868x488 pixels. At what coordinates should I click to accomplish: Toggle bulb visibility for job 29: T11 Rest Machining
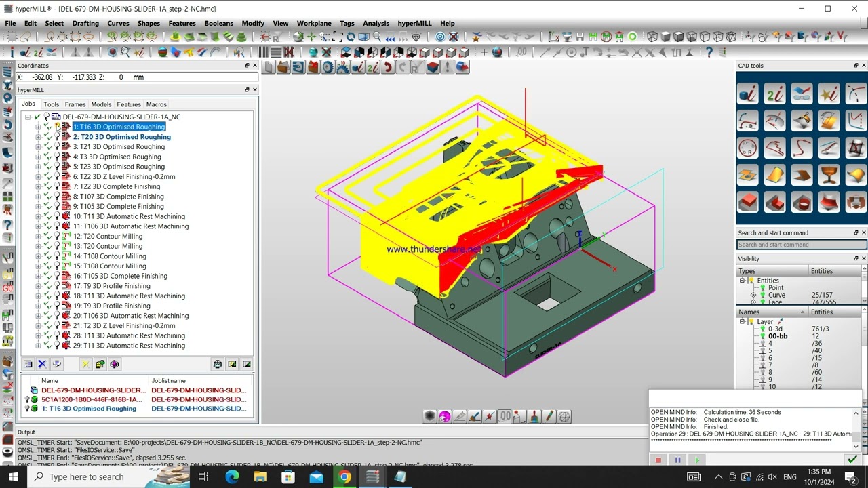point(57,346)
